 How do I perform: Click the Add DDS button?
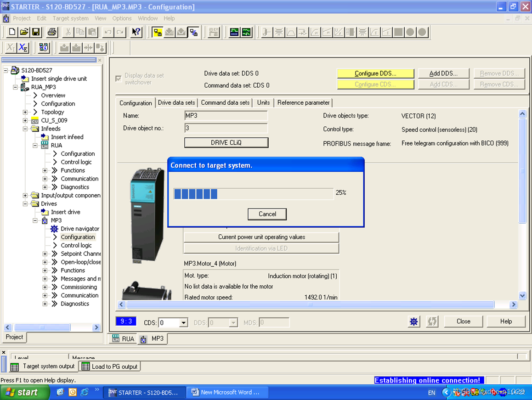pos(443,73)
